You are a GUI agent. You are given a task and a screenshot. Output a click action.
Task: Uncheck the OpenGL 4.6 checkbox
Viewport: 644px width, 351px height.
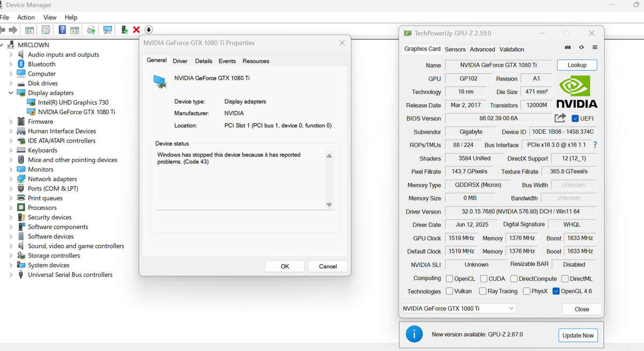(556, 291)
